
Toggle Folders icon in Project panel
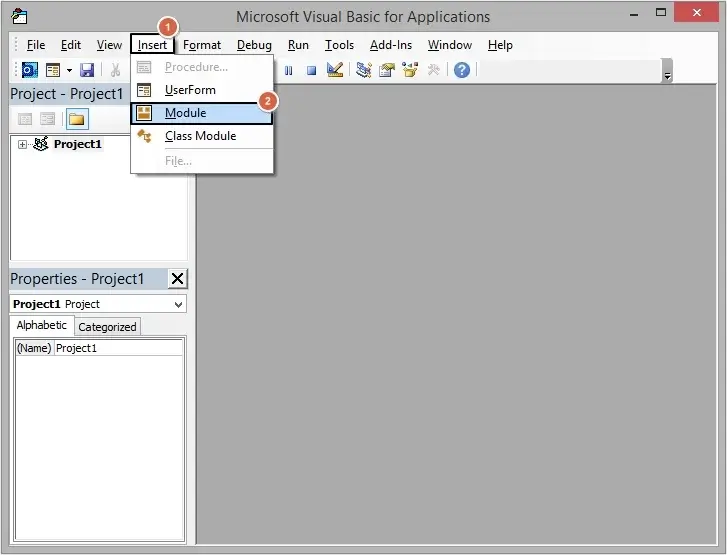(77, 119)
